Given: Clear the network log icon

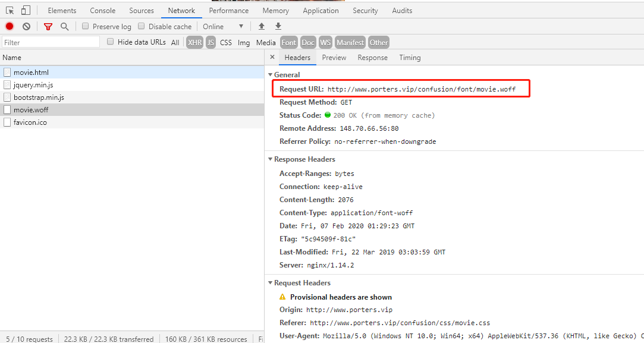Looking at the screenshot, I should [x=26, y=26].
